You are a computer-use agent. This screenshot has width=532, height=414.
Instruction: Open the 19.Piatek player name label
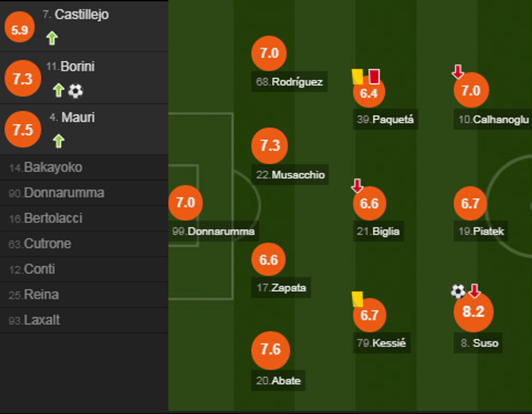point(482,231)
